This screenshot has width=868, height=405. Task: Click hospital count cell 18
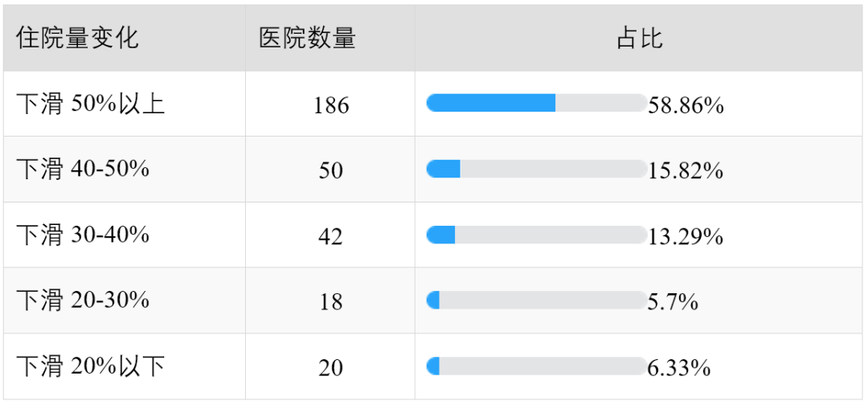click(x=331, y=302)
